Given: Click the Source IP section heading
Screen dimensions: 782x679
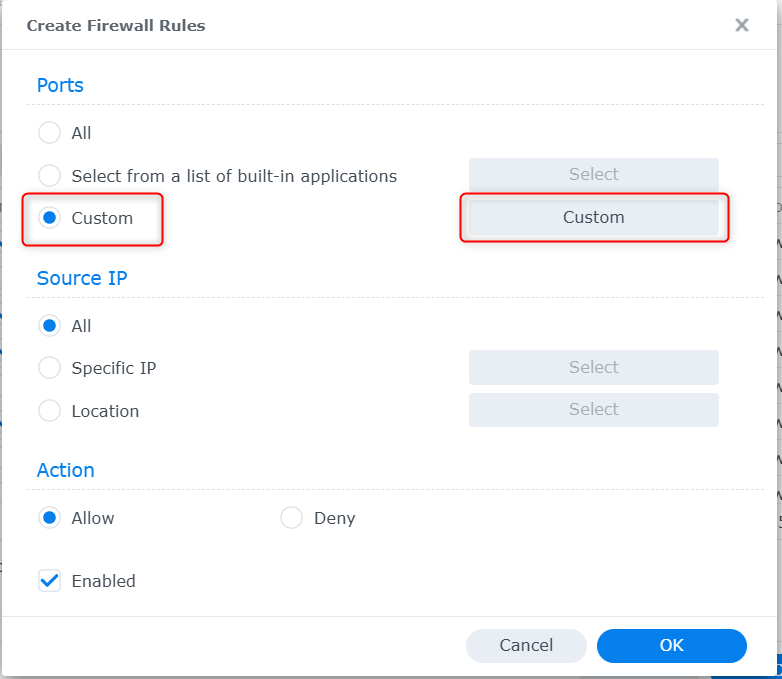Looking at the screenshot, I should click(82, 278).
